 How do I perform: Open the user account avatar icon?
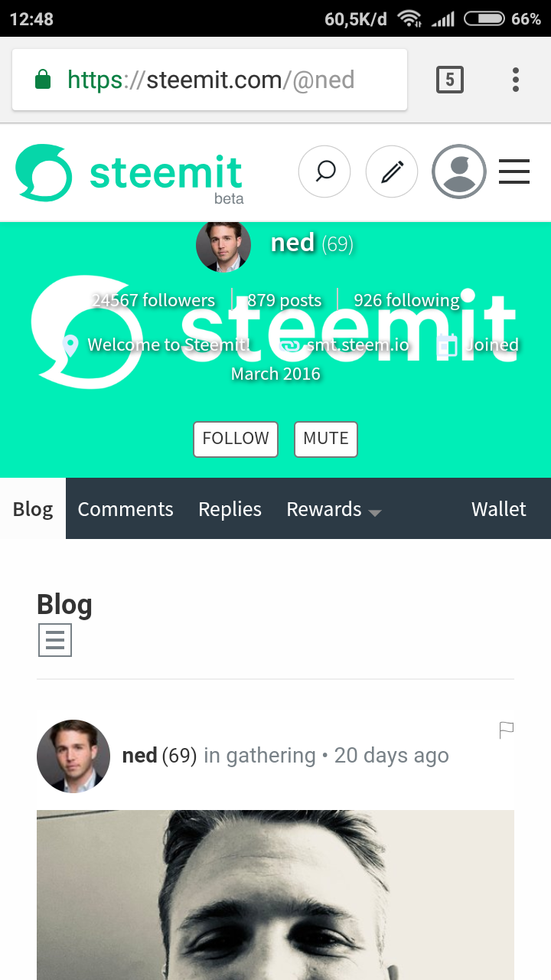(459, 171)
